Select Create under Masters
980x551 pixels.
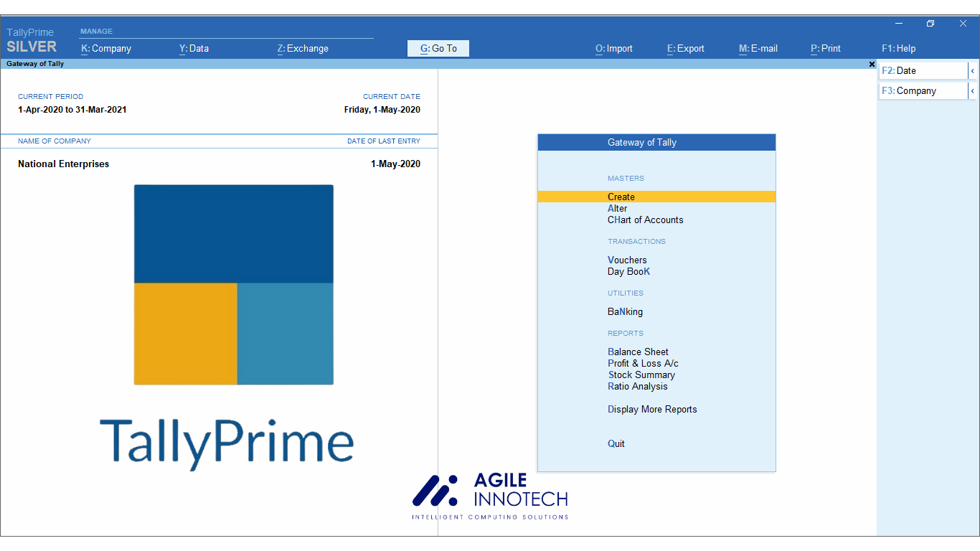(656, 197)
